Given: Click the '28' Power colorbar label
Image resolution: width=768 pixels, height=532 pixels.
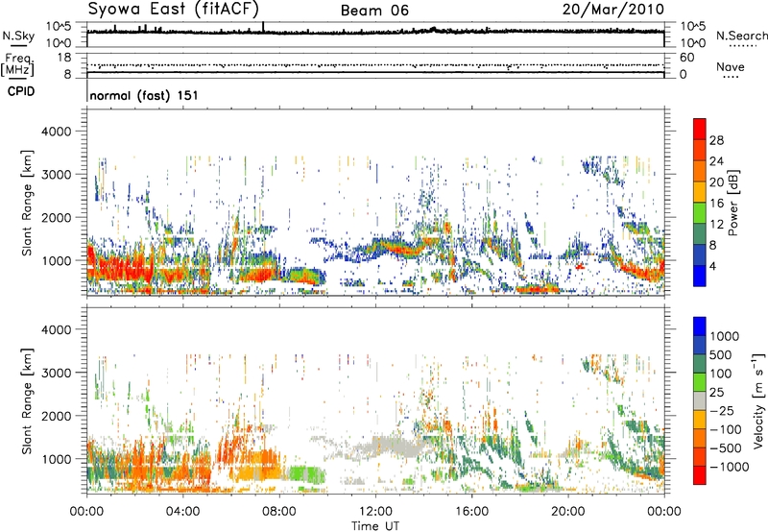Looking at the screenshot, I should tap(716, 140).
